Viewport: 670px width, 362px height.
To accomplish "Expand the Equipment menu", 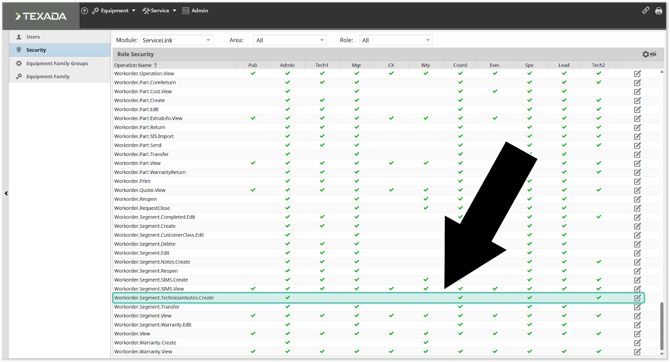I will click(x=114, y=11).
